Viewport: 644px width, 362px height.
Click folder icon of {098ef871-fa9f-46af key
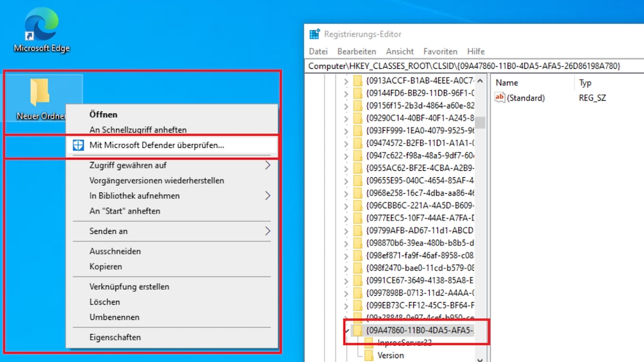coord(358,256)
